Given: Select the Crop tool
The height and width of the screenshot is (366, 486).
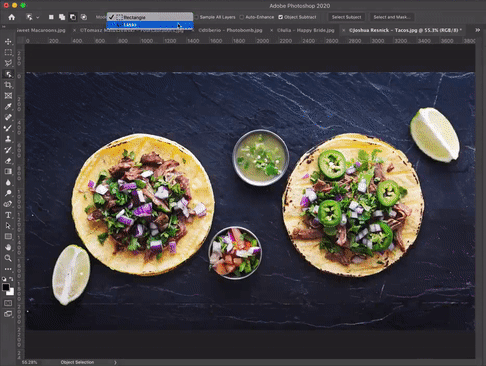Looking at the screenshot, I should tap(8, 85).
